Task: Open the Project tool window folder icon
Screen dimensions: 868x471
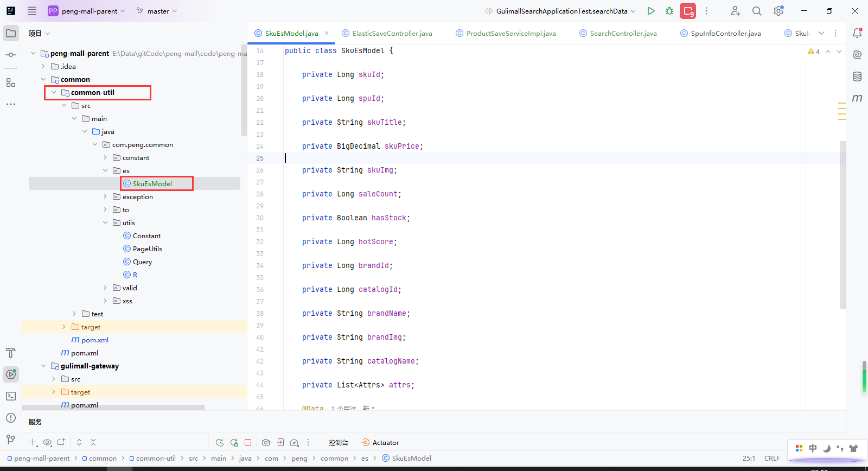Action: (11, 33)
